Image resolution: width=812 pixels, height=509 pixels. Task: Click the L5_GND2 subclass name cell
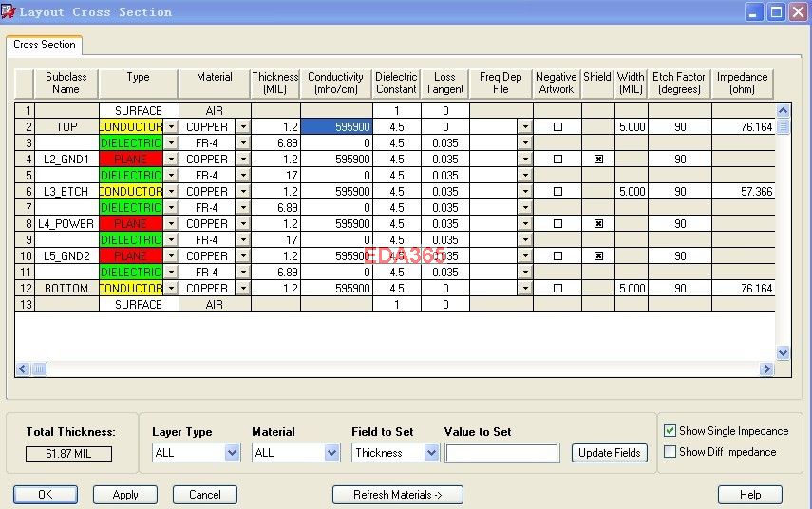click(x=66, y=255)
